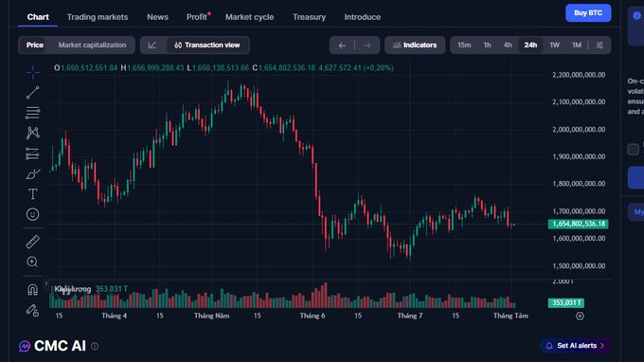Click the 2,000,000,000.00 price axis label

[579, 130]
